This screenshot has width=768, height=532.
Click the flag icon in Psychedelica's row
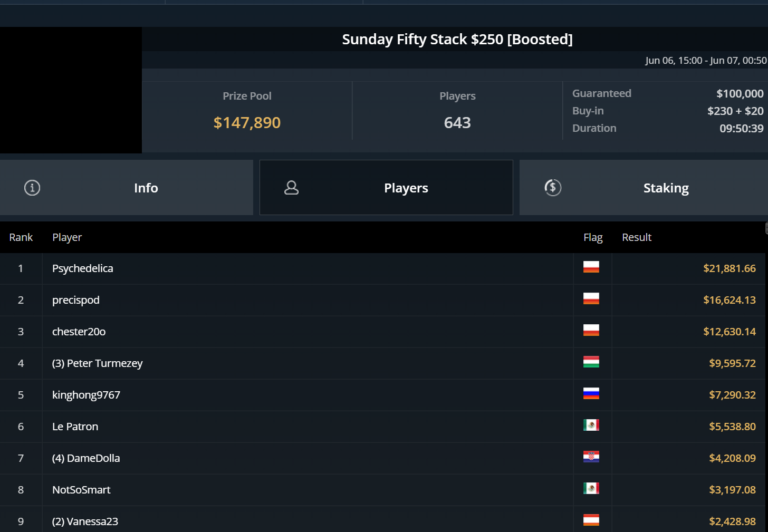[591, 267]
